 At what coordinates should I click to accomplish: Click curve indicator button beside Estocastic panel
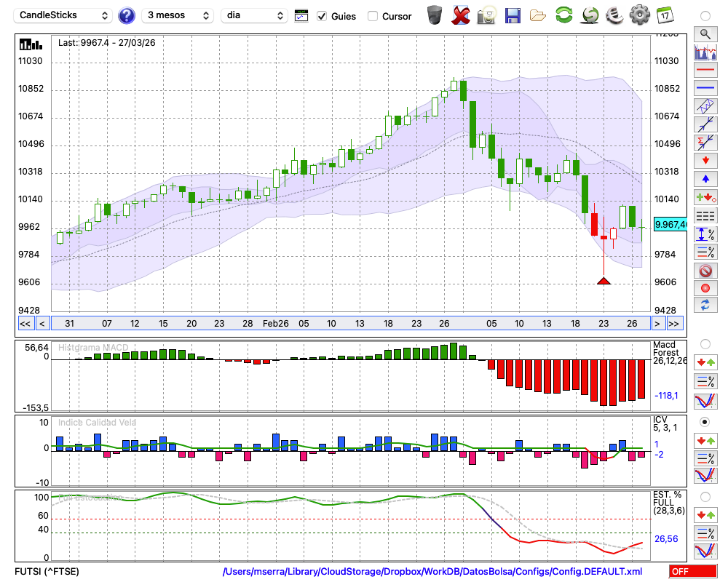705,551
